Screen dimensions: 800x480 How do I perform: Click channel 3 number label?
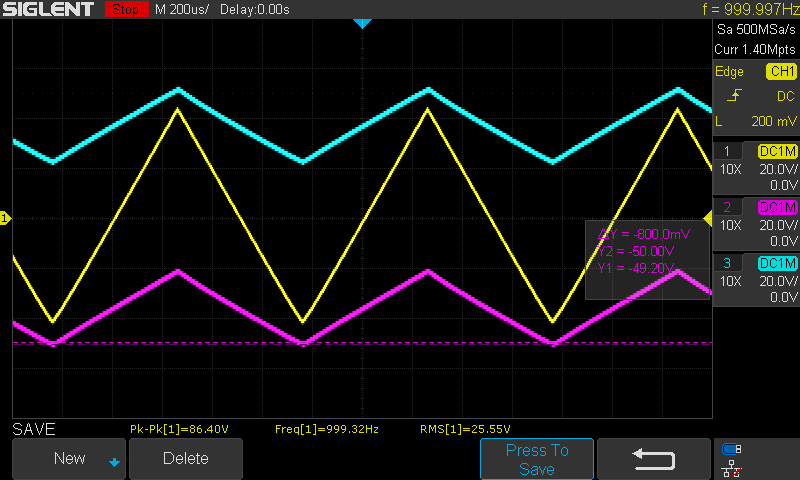tap(727, 263)
